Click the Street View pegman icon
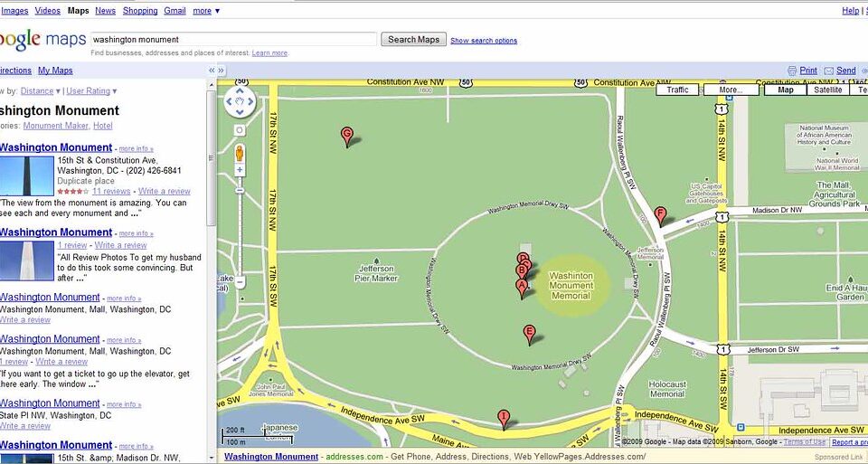This screenshot has width=868, height=464. 240,152
